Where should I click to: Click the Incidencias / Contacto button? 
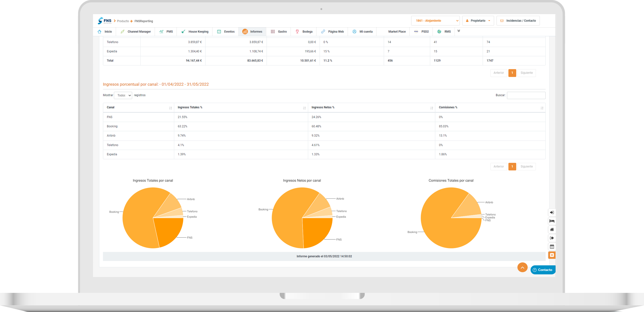tap(518, 21)
